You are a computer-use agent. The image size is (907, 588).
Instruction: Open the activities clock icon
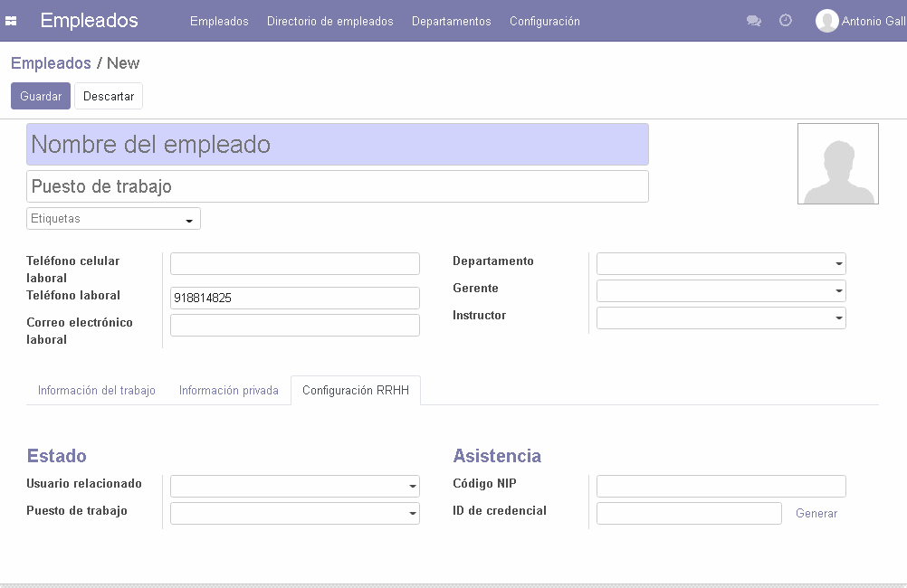click(x=785, y=21)
